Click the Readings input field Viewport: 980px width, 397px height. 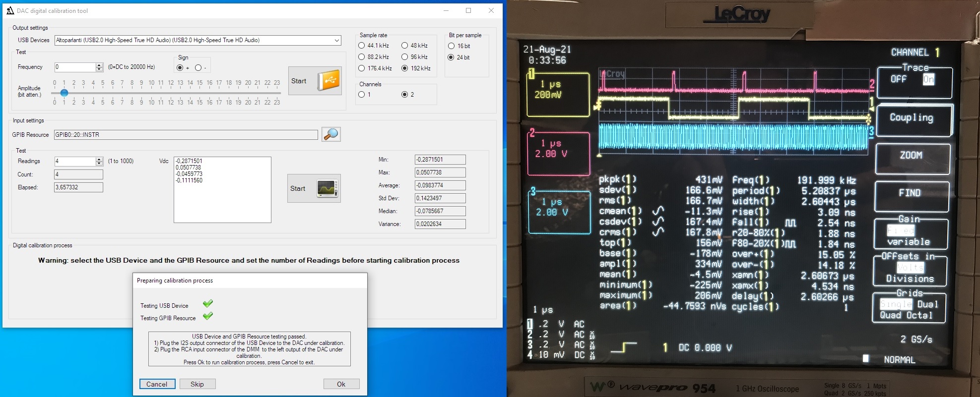click(74, 161)
